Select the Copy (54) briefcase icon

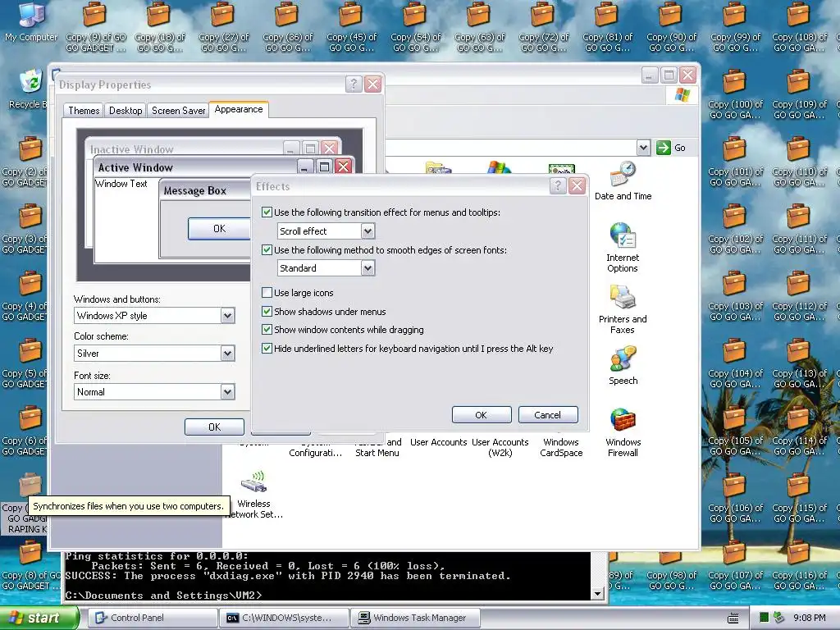pos(416,27)
